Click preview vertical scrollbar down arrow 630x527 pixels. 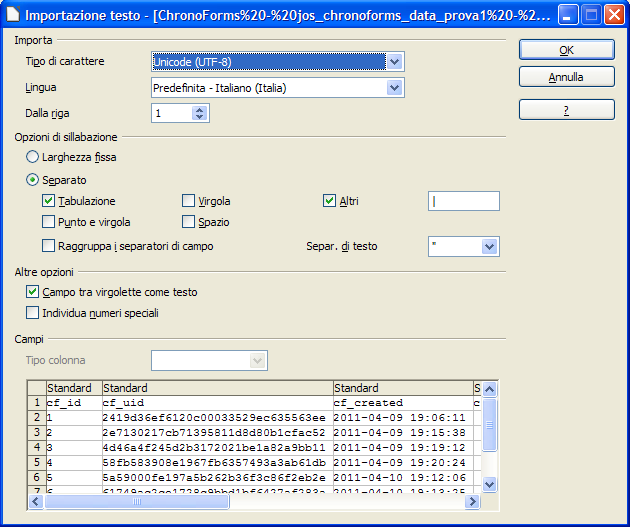click(489, 484)
